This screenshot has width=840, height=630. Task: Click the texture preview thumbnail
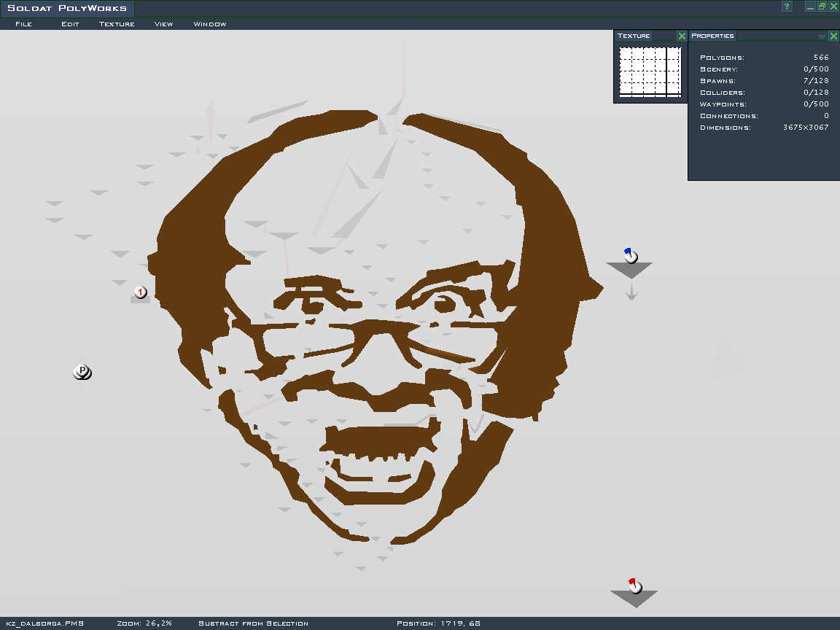click(650, 72)
